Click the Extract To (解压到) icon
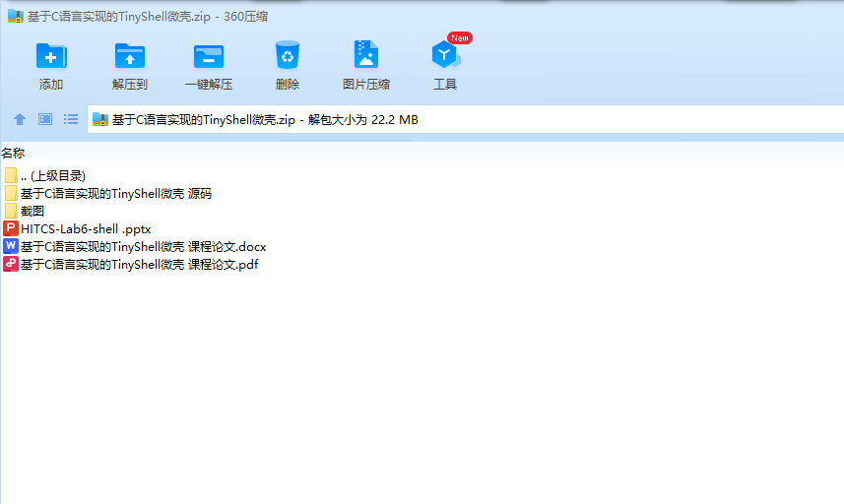 click(x=130, y=56)
